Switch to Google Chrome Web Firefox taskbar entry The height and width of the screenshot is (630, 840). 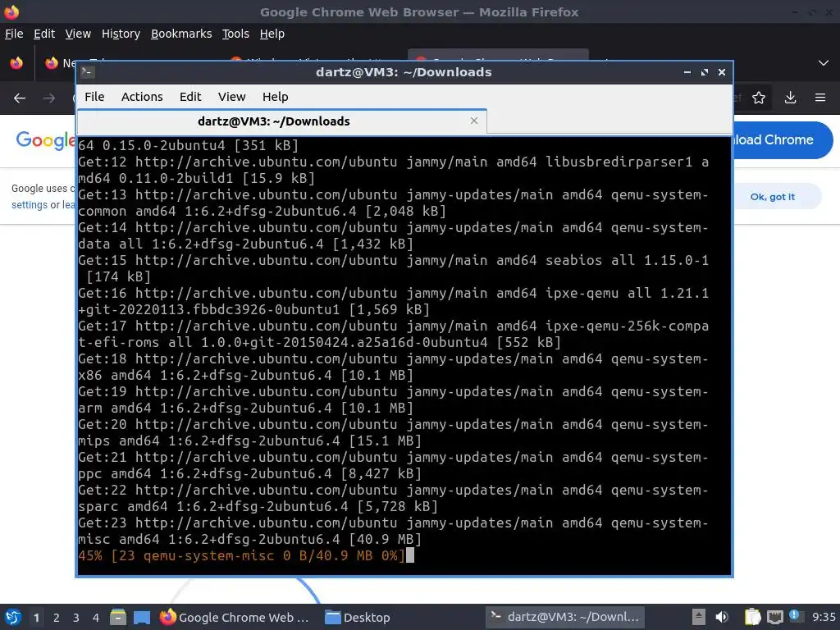(x=235, y=617)
